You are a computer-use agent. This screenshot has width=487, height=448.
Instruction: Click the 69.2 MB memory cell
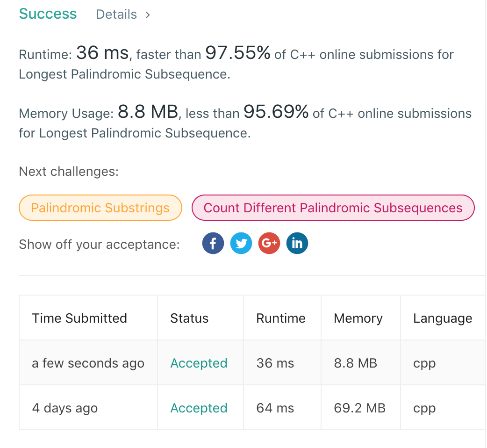click(359, 408)
